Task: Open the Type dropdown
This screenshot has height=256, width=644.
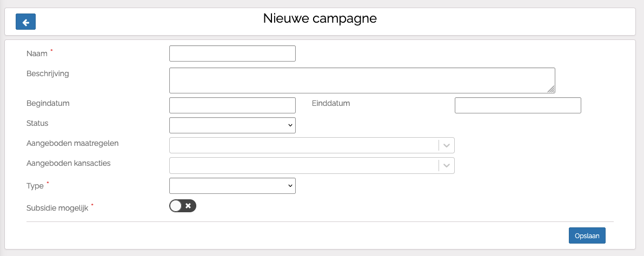Action: point(233,186)
